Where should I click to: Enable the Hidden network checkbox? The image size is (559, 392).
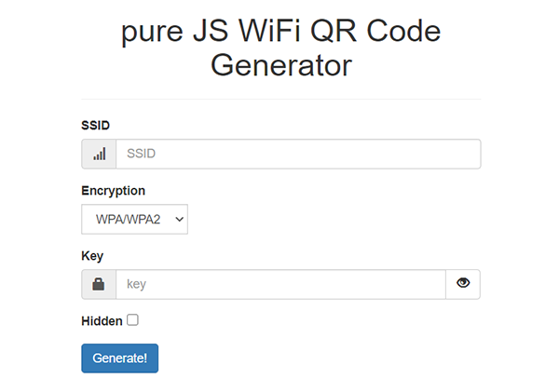133,320
